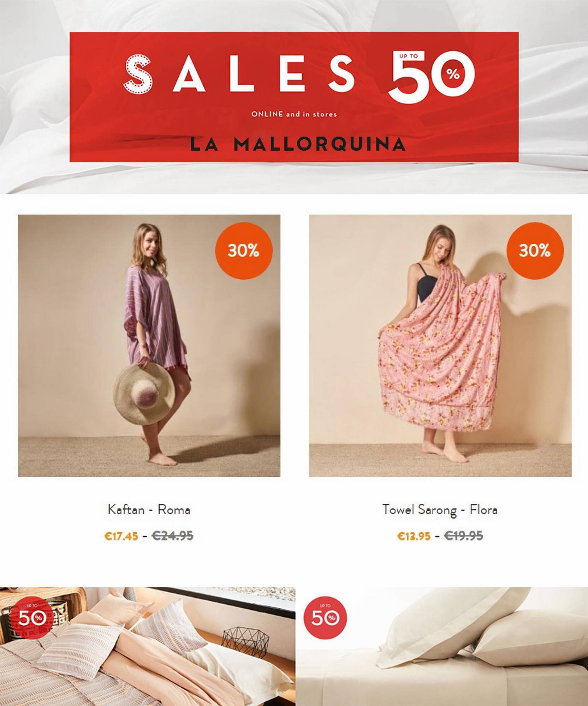Click the €13.95 sale price
588x706 pixels.
click(414, 536)
